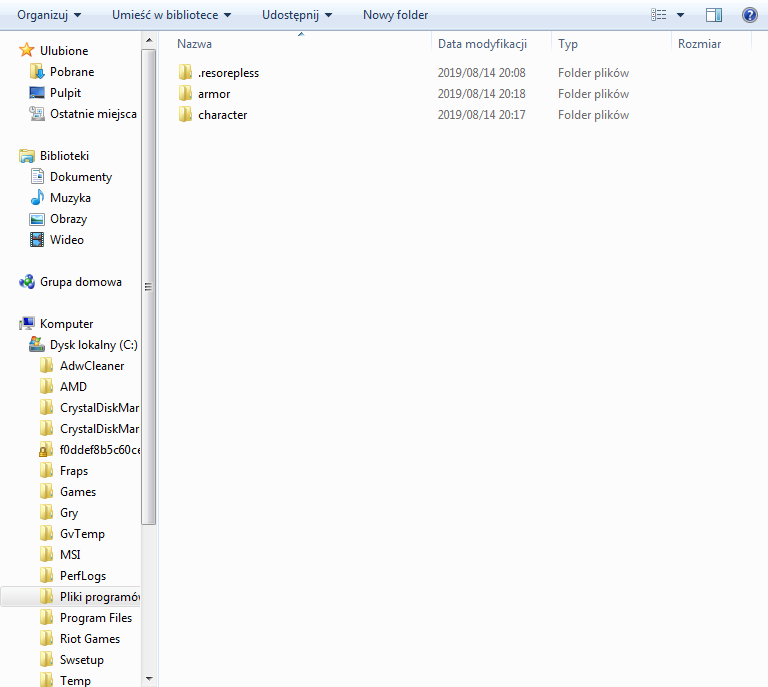Open the view options dropdown arrow
This screenshot has height=687, width=768.
(x=681, y=15)
